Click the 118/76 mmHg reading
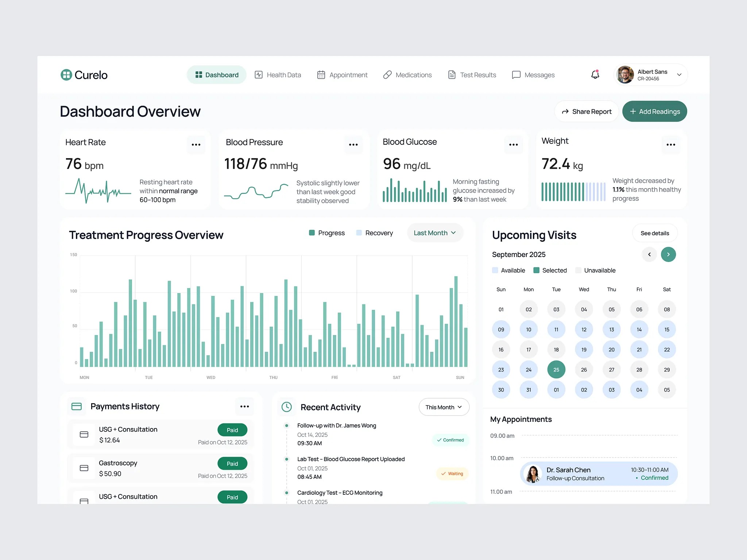747x560 pixels. (x=261, y=164)
